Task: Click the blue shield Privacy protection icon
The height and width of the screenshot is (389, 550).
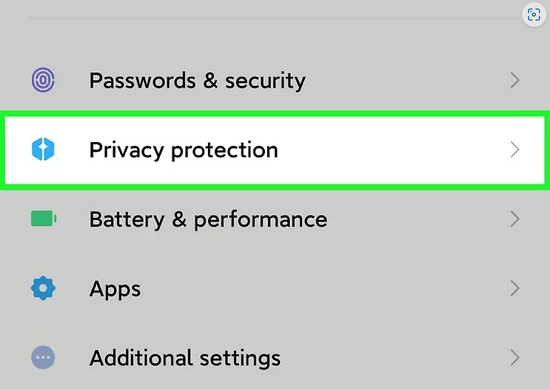Action: pyautogui.click(x=43, y=149)
